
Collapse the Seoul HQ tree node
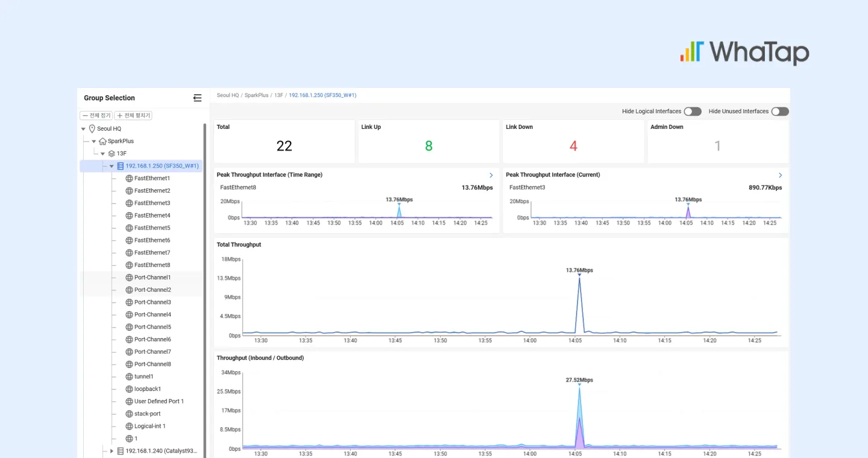point(83,129)
